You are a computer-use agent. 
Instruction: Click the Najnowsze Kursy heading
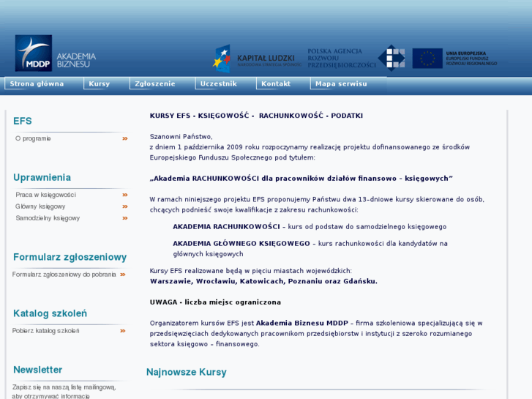point(187,372)
